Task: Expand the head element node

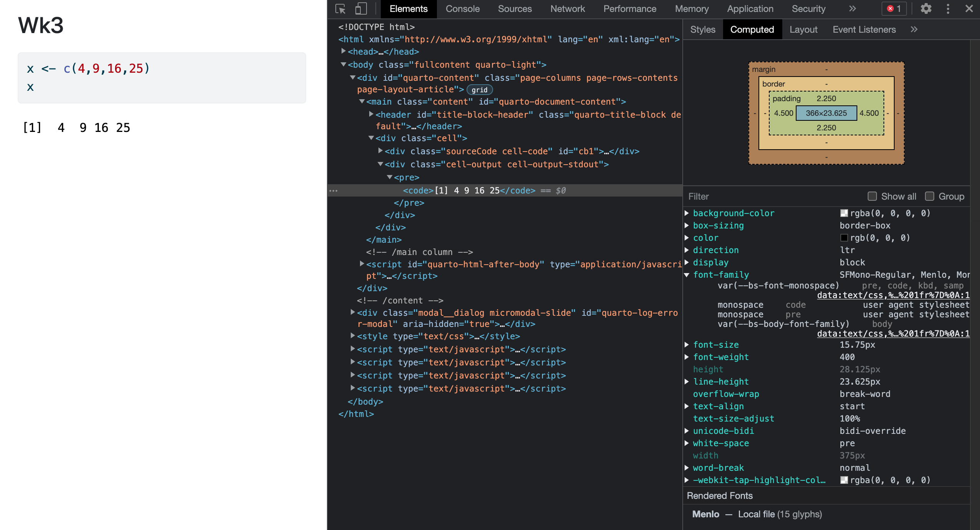Action: coord(343,51)
